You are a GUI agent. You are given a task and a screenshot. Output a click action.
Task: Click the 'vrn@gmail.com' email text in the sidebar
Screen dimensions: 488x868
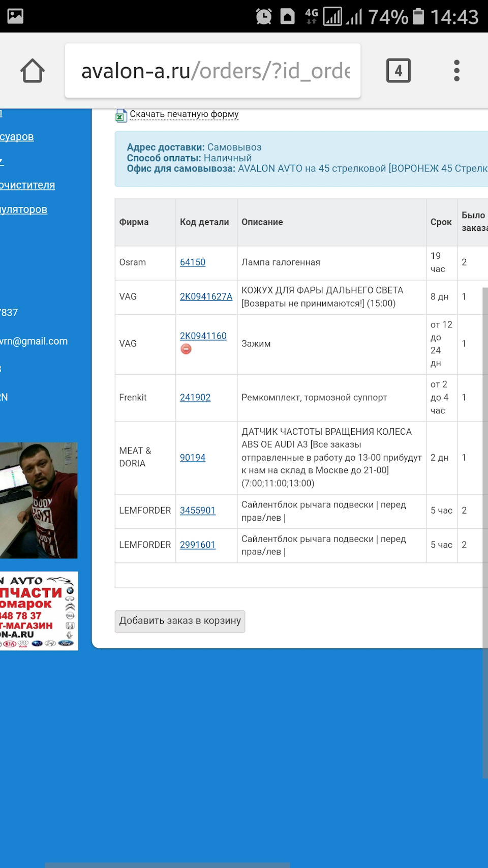tap(34, 341)
